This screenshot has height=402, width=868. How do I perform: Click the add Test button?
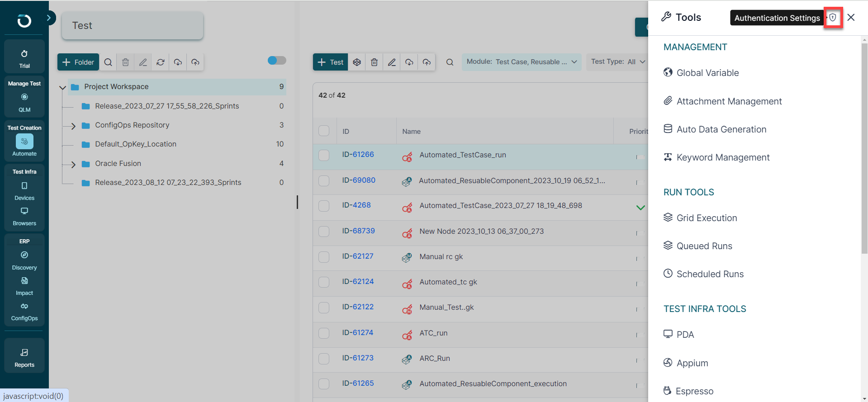(x=331, y=62)
